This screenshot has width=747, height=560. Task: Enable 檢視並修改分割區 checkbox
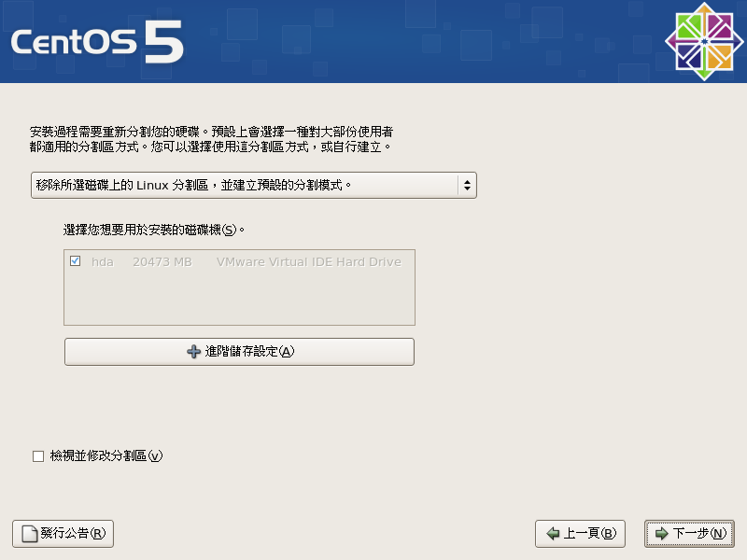click(x=38, y=456)
